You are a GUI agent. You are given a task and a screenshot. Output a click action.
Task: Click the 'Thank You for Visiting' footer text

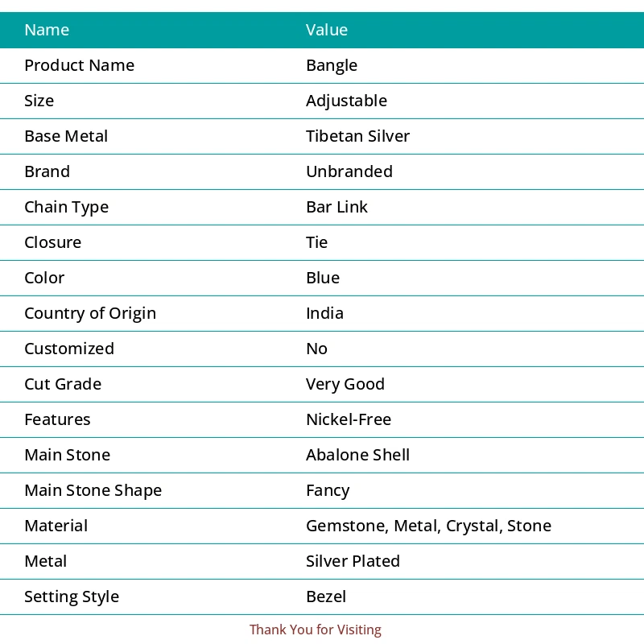pyautogui.click(x=316, y=630)
